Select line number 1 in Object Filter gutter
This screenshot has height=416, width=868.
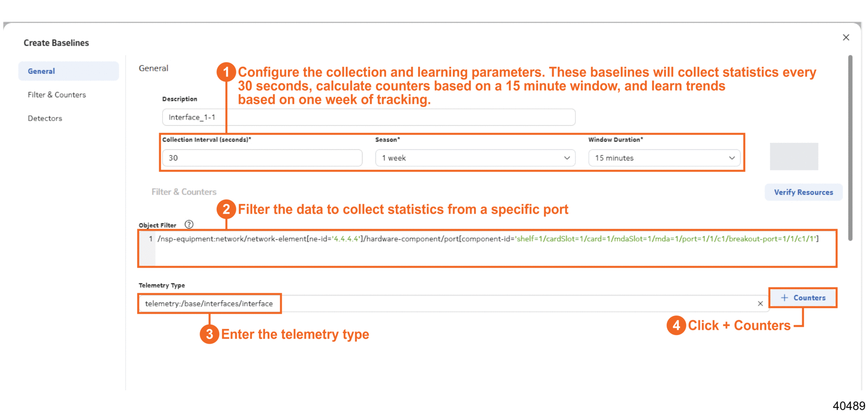pos(150,239)
